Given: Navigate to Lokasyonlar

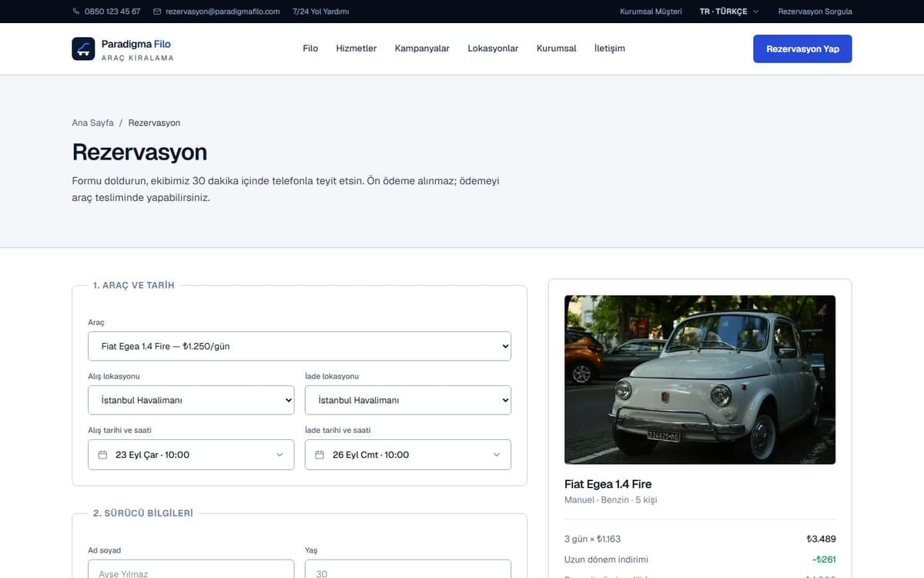Looking at the screenshot, I should 493,49.
